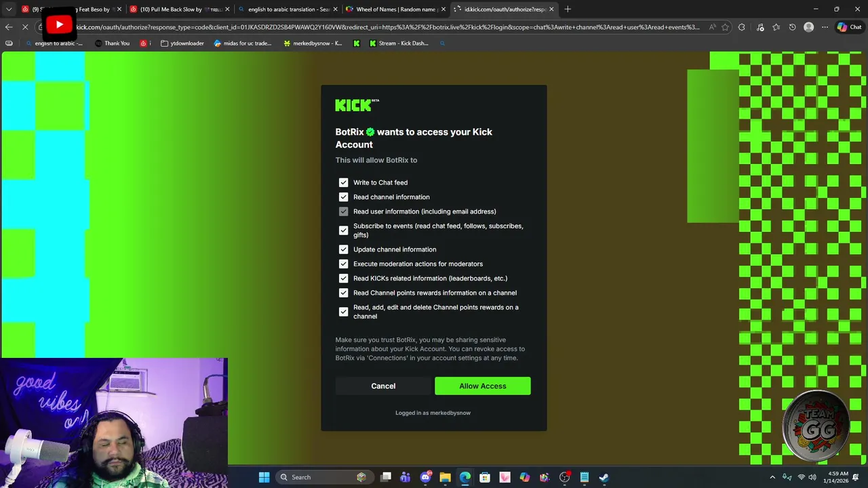The width and height of the screenshot is (868, 488).
Task: Uncheck Read, add, edit and delete rewards checkbox
Action: coord(343,312)
